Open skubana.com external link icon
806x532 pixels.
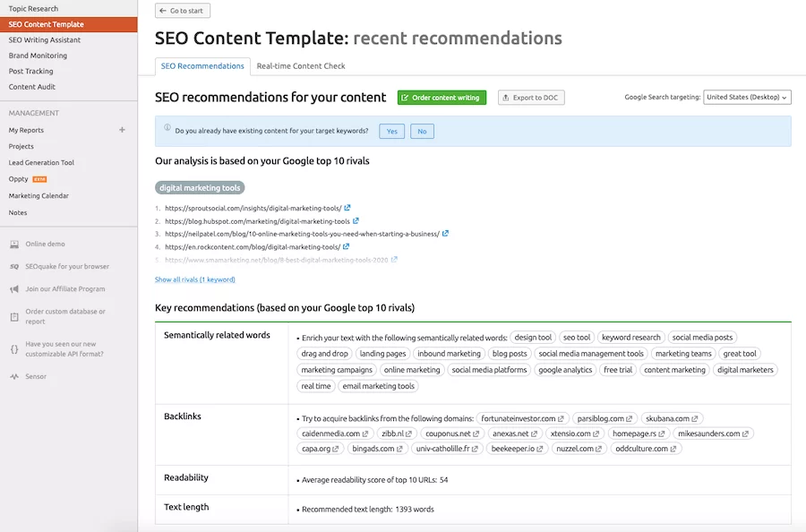pos(694,419)
